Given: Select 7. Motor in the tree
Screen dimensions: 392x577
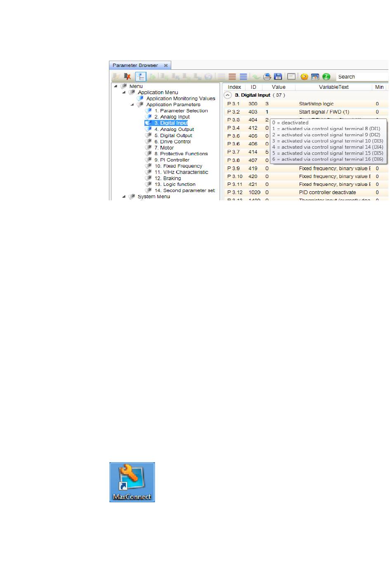Looking at the screenshot, I should click(164, 147).
